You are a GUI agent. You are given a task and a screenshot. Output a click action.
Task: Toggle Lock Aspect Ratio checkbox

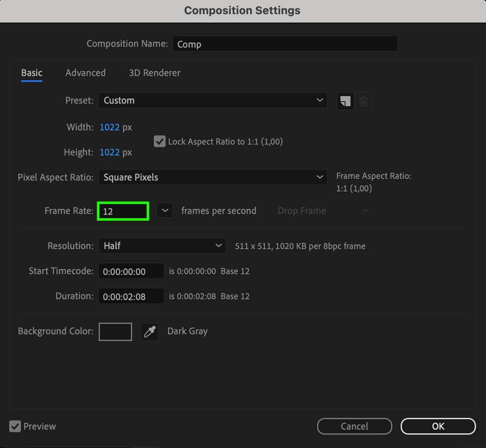pyautogui.click(x=160, y=142)
